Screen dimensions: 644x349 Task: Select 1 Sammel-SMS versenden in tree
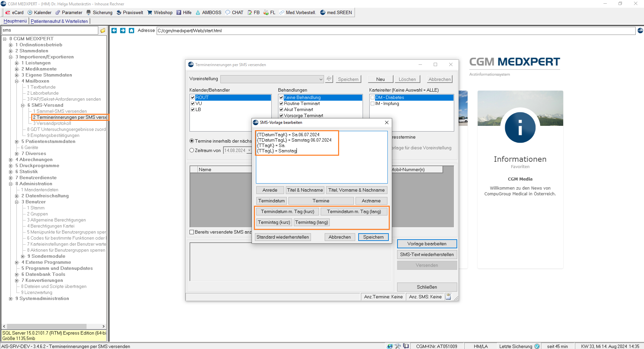click(x=60, y=111)
